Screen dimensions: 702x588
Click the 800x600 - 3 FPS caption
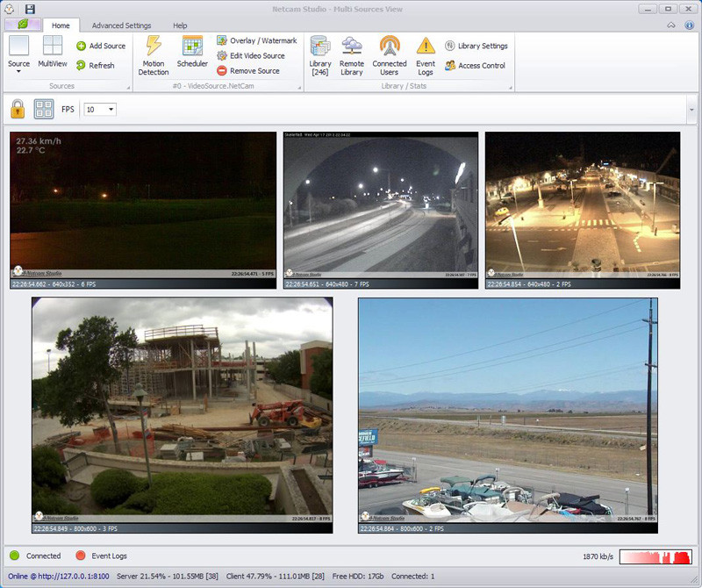point(75,528)
